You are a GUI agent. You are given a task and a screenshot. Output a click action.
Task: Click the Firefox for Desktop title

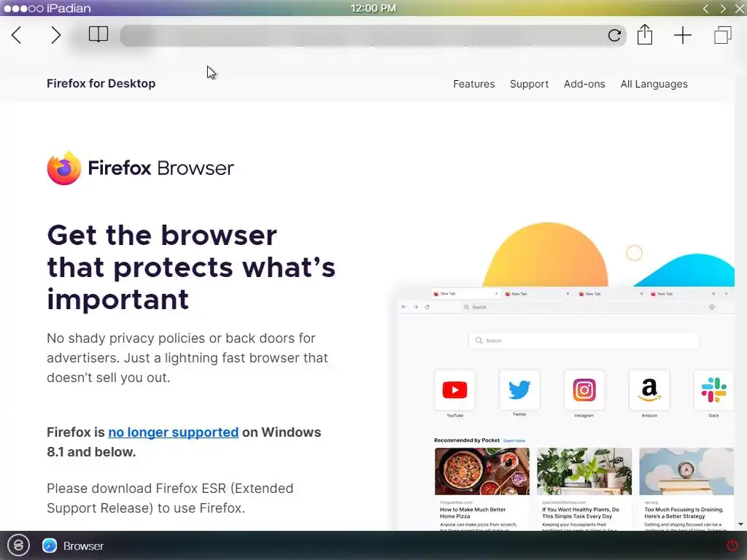coord(101,83)
